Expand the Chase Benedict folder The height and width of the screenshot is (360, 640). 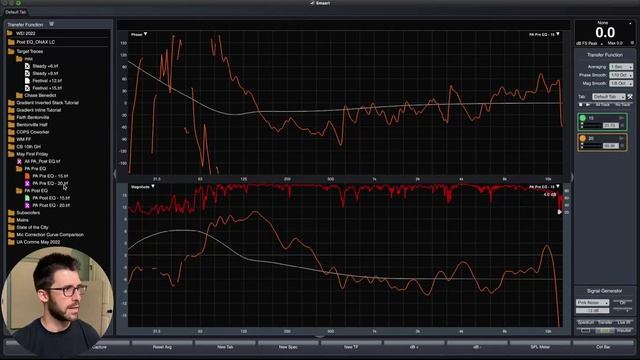(19, 96)
